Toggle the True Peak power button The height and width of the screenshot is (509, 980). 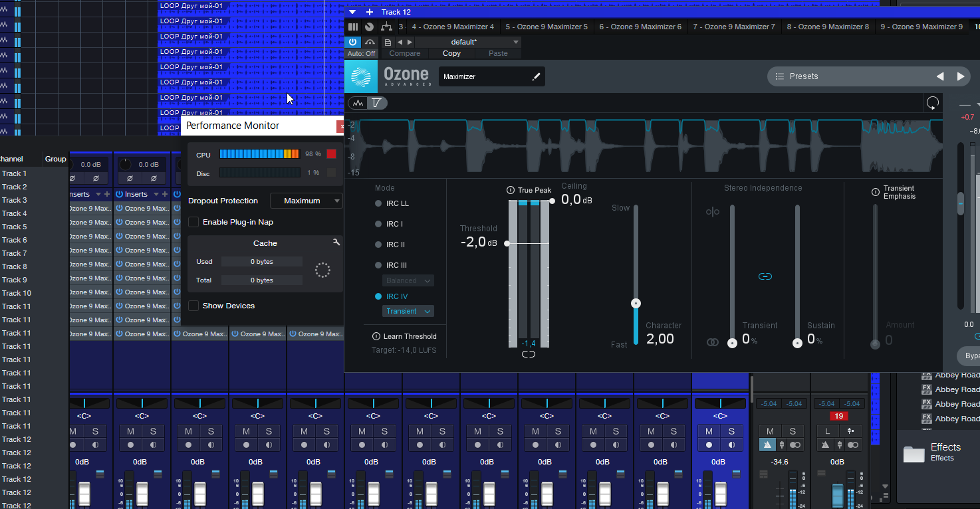coord(511,190)
